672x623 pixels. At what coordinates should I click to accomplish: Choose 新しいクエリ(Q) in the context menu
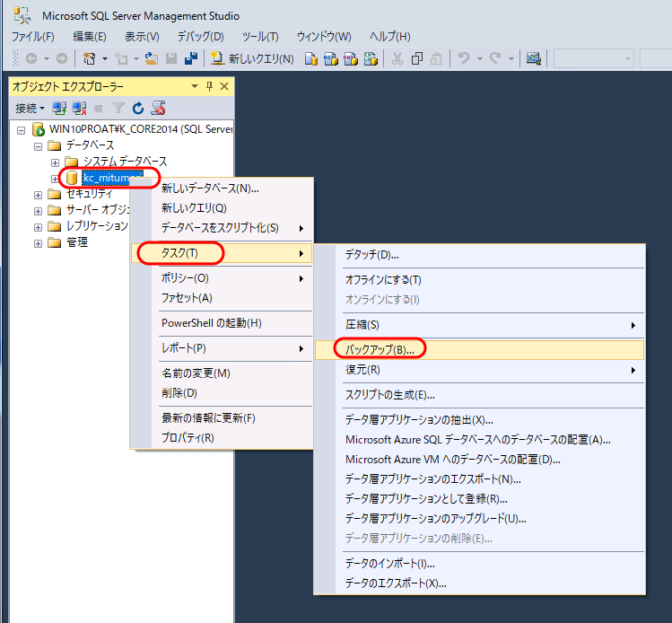222,208
